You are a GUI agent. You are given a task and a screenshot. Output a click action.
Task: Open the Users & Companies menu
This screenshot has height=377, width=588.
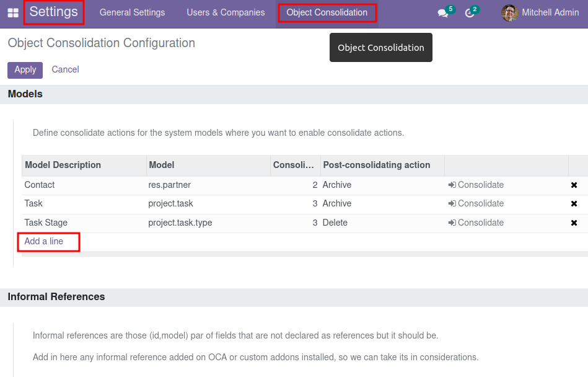tap(226, 12)
